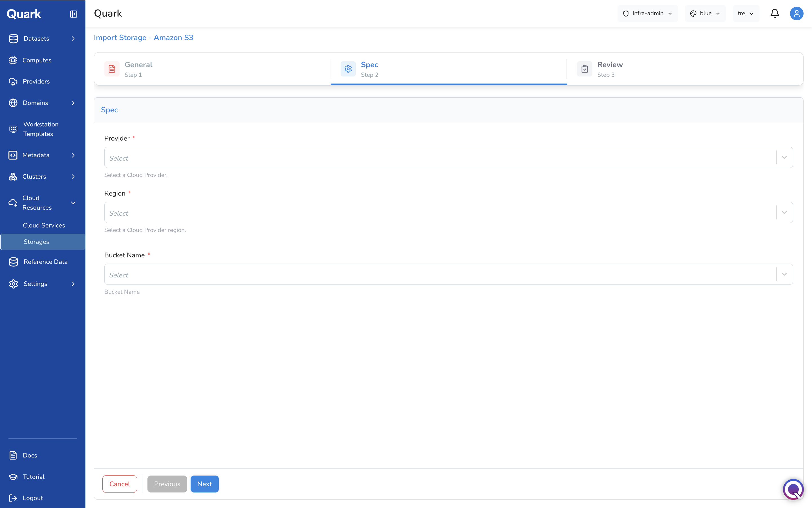This screenshot has width=812, height=508.
Task: Click the Next button
Action: click(205, 484)
